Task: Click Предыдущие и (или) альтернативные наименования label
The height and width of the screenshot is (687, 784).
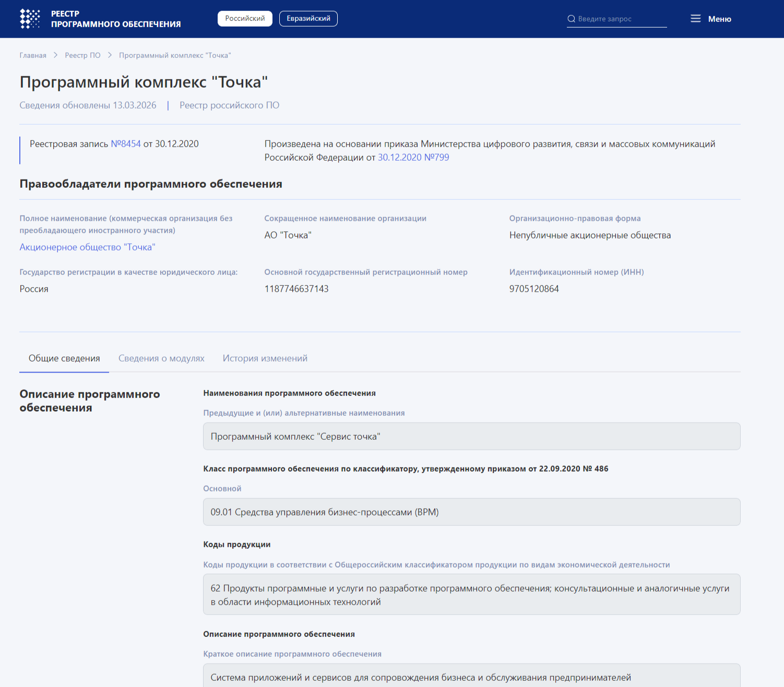Action: click(304, 413)
